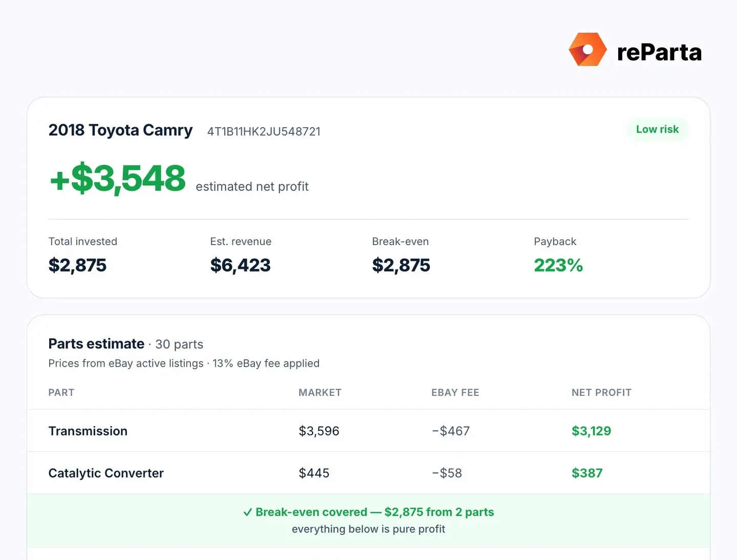Click the NET PROFIT column header
This screenshot has width=737, height=560.
click(x=601, y=392)
